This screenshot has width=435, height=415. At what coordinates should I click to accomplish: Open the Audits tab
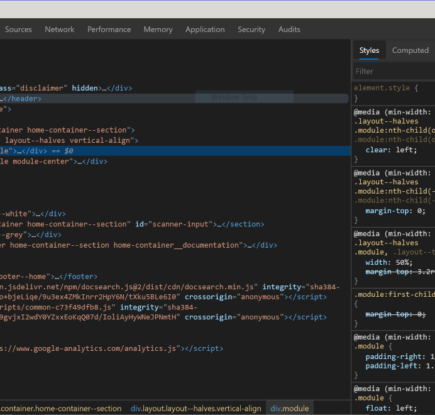pos(289,30)
